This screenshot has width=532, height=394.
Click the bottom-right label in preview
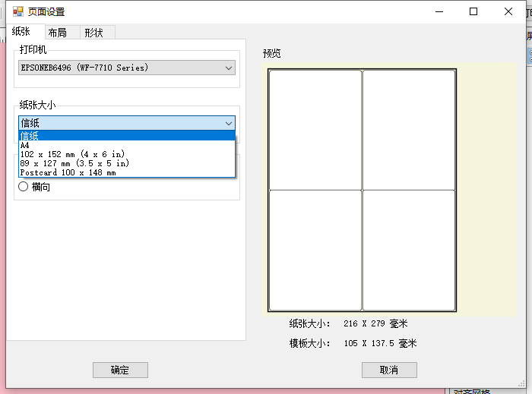[409, 250]
